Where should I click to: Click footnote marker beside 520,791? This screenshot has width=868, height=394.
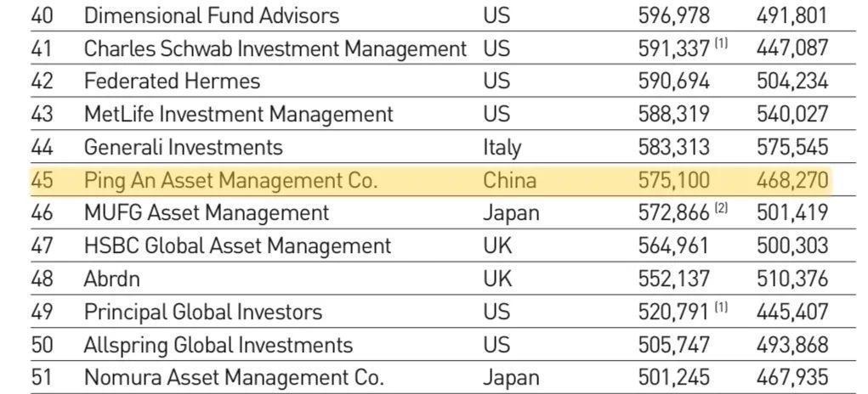pyautogui.click(x=721, y=307)
